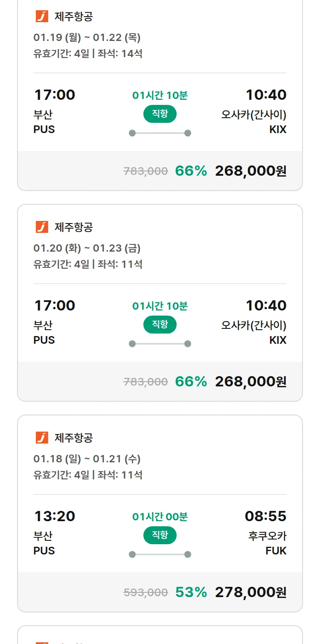Screen dimensions: 320x644
Task: Open the 01.19 (월) ~ 01.22 (목) date range
Action: coord(87,38)
